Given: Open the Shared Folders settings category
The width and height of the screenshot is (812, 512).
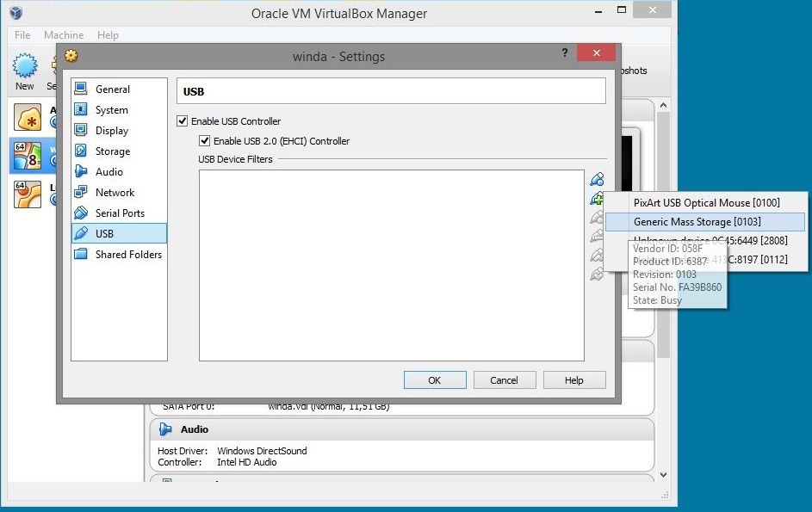Looking at the screenshot, I should (119, 254).
